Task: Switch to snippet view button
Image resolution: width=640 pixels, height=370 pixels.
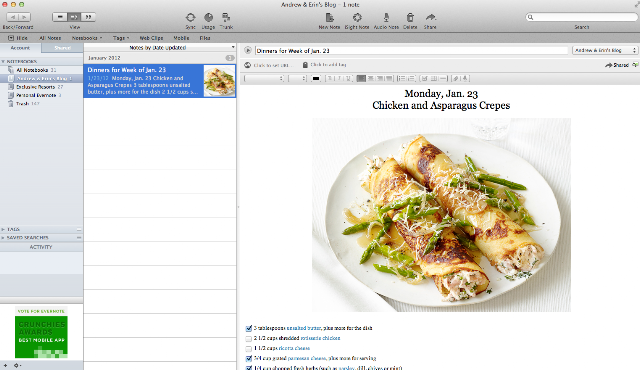Action: (74, 17)
